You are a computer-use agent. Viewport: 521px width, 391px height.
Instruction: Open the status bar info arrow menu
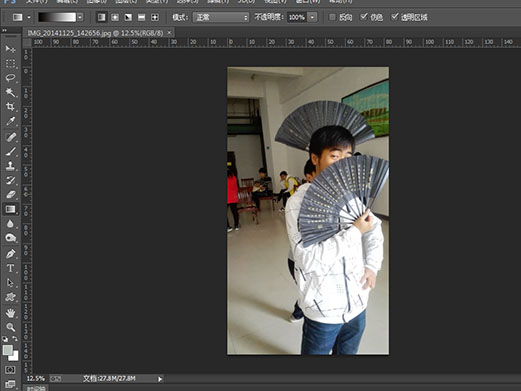pos(160,379)
